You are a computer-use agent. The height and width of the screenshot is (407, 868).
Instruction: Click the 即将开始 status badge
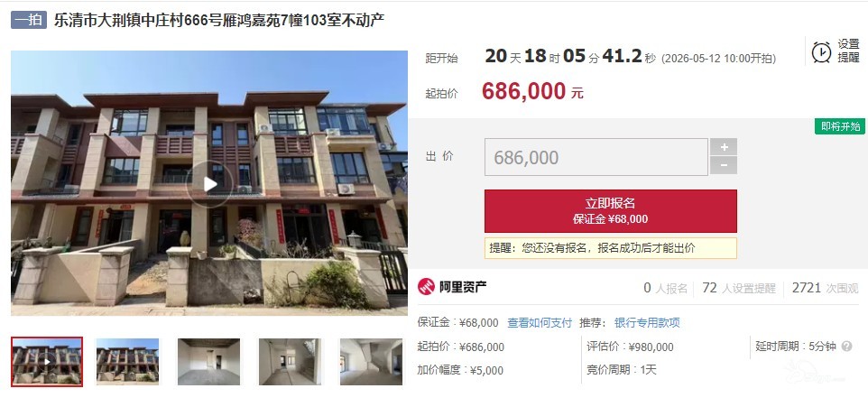point(840,126)
